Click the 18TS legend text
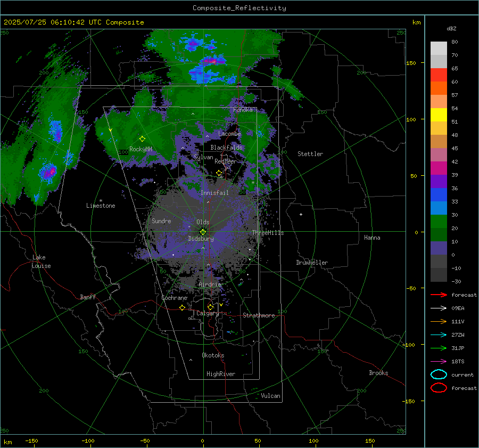This screenshot has width=479, height=448. click(x=458, y=362)
